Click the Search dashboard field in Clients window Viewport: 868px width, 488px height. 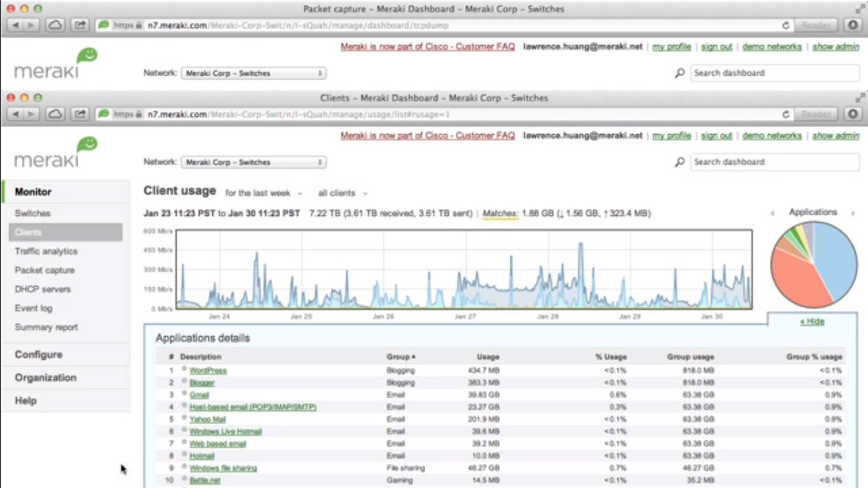(775, 162)
